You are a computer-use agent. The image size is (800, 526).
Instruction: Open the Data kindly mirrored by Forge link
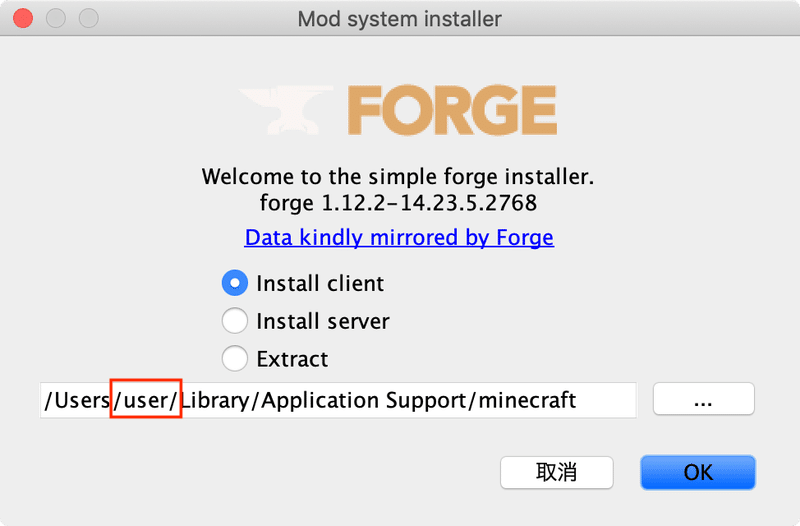coord(399,238)
